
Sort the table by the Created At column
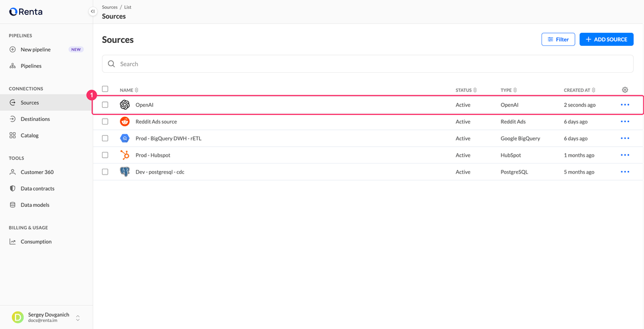click(x=580, y=90)
